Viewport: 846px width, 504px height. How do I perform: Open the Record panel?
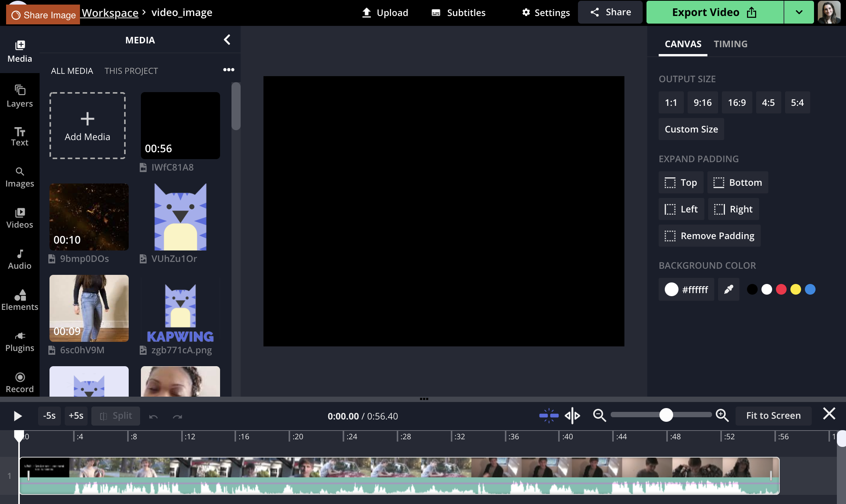click(20, 382)
